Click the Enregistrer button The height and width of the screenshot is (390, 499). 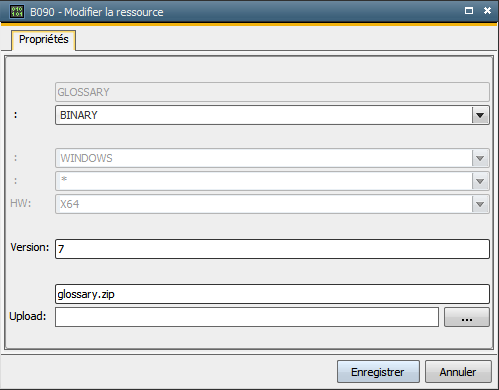378,372
